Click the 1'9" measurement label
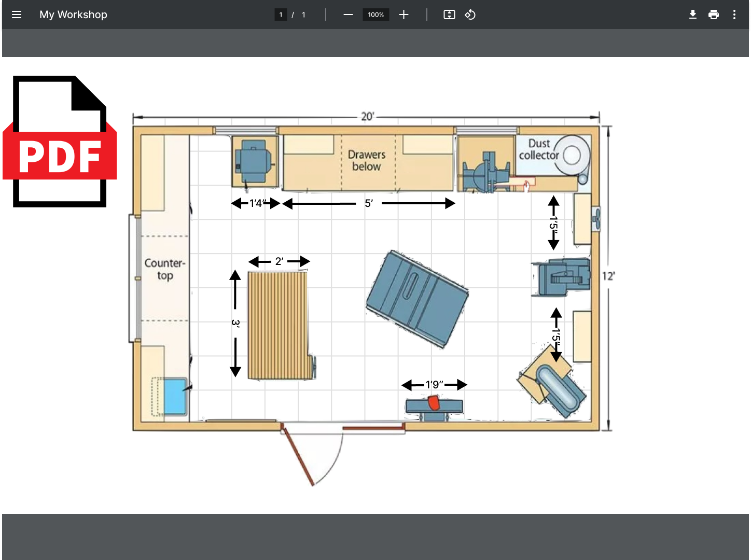This screenshot has height=560, width=751. click(x=435, y=385)
